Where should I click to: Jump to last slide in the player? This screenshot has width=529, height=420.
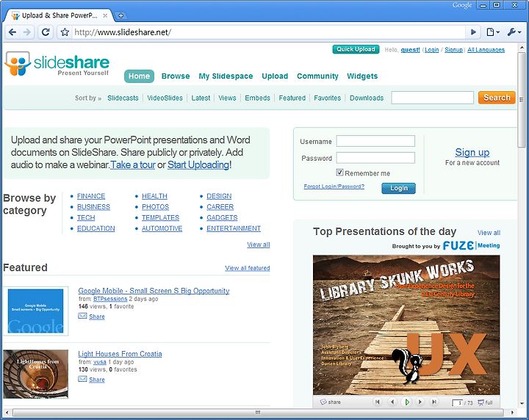[x=434, y=402]
